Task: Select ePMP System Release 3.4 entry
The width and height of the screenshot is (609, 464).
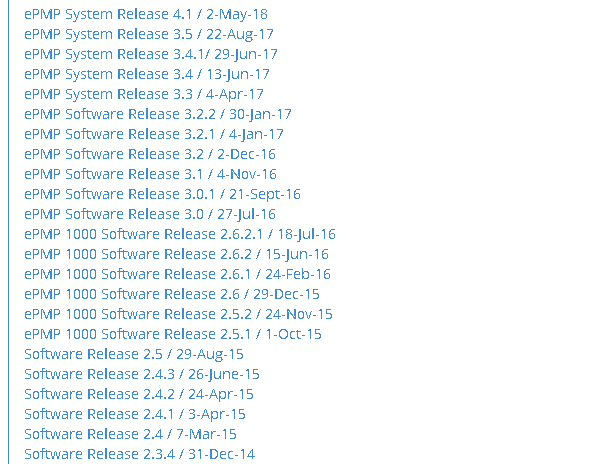Action: pos(147,74)
